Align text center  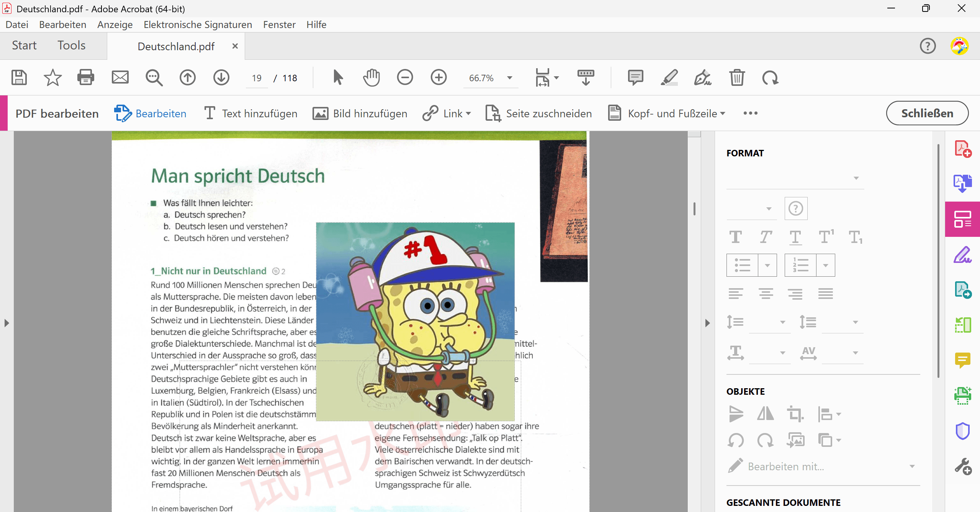[766, 294]
